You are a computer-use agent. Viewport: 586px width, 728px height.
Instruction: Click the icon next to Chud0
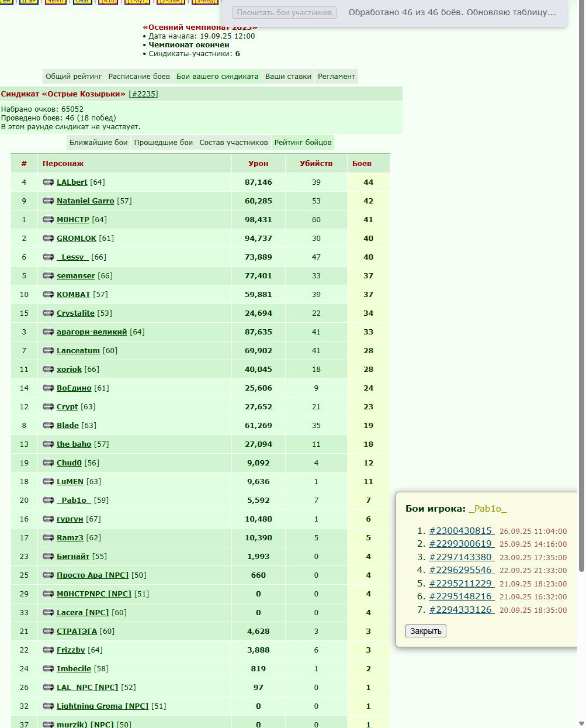[48, 463]
